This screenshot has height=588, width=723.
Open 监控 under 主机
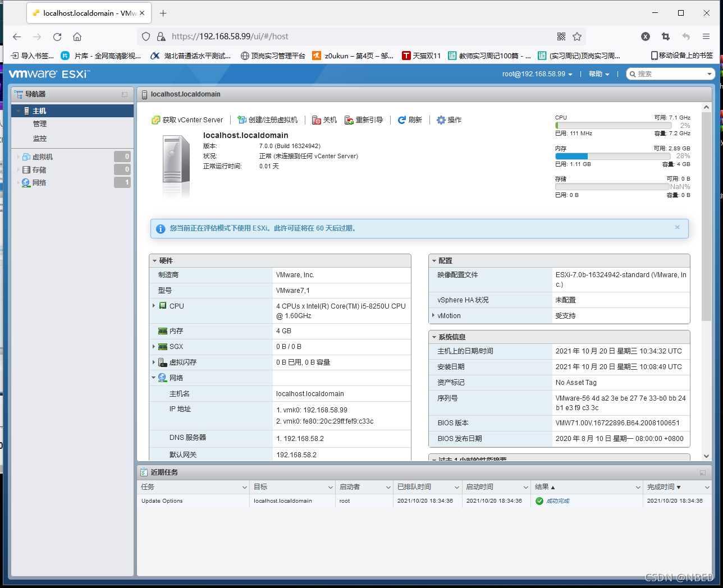[40, 139]
